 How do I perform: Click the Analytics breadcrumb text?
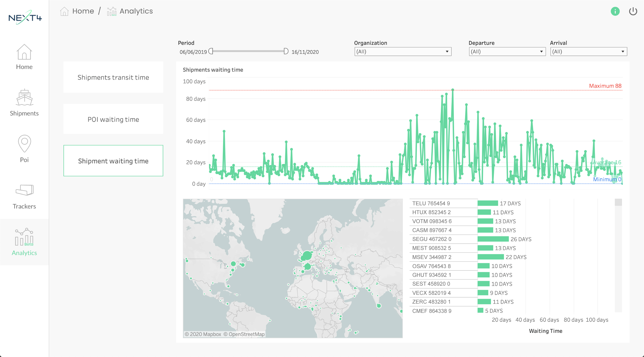pyautogui.click(x=136, y=11)
